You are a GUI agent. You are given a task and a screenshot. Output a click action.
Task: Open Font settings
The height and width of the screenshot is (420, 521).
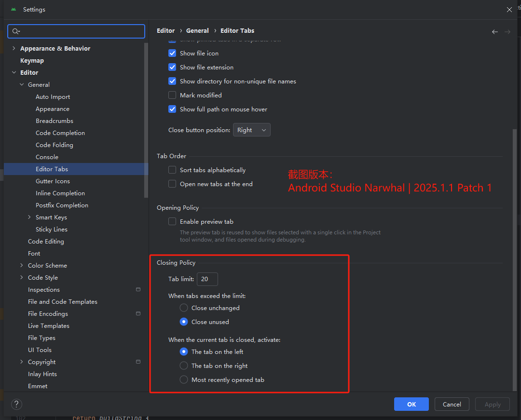[34, 253]
